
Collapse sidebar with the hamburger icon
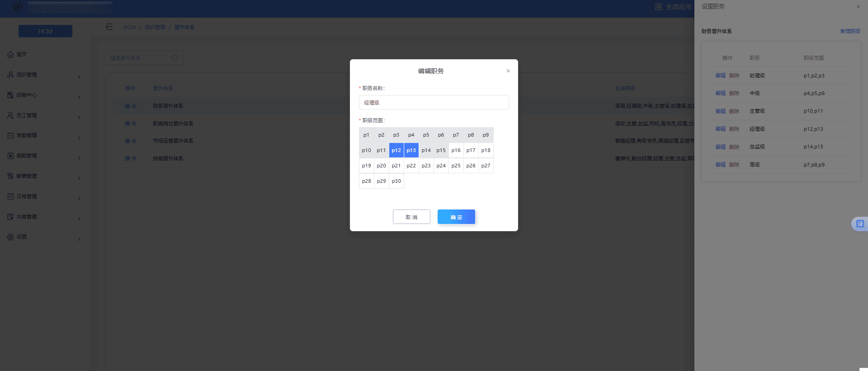[109, 27]
